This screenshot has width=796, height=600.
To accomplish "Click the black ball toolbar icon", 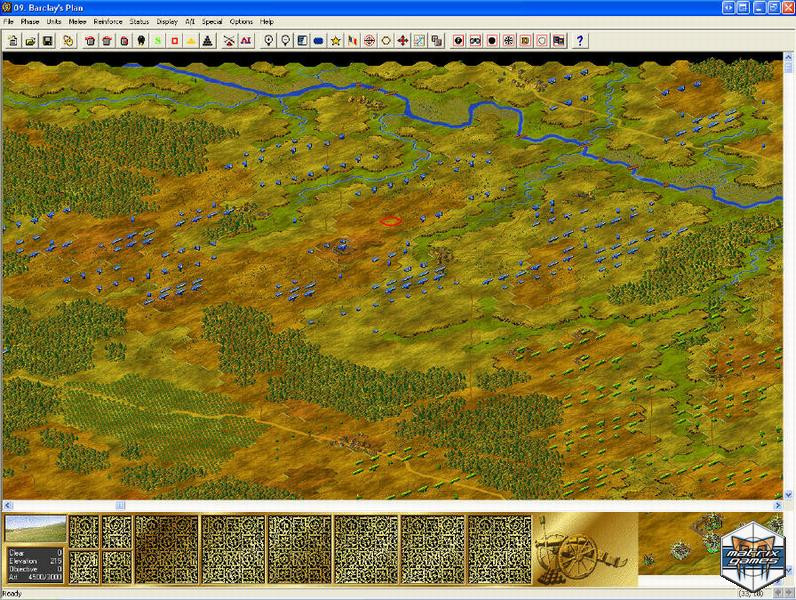I will [x=458, y=41].
